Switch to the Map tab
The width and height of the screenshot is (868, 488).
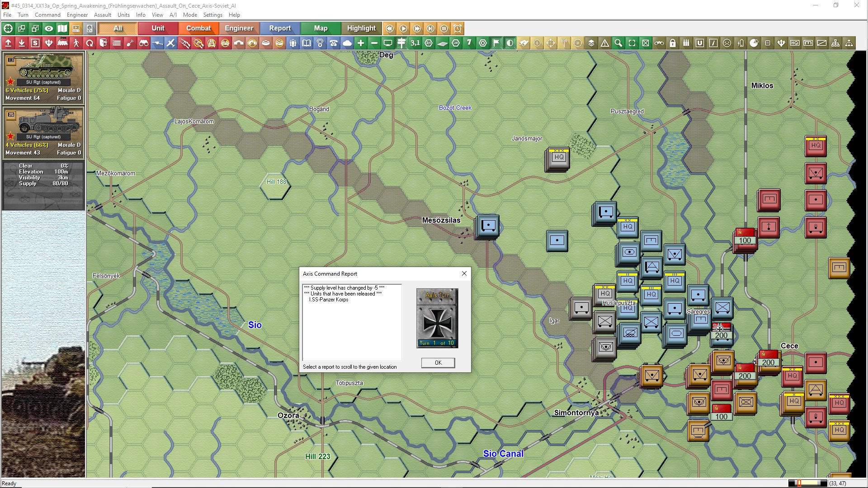click(320, 28)
